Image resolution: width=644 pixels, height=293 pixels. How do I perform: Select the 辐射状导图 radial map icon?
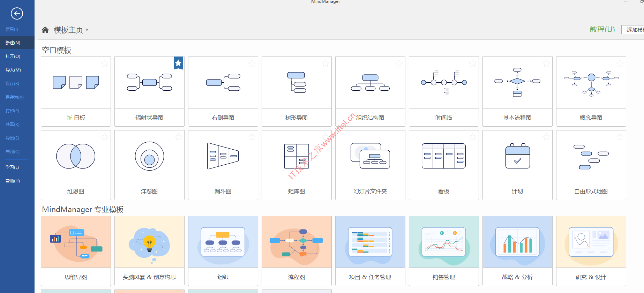point(149,82)
